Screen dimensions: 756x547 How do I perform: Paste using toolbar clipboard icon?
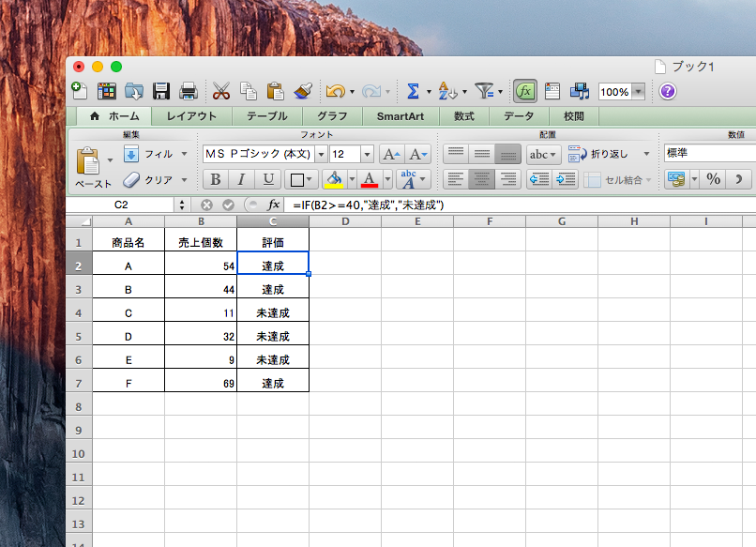click(x=276, y=91)
